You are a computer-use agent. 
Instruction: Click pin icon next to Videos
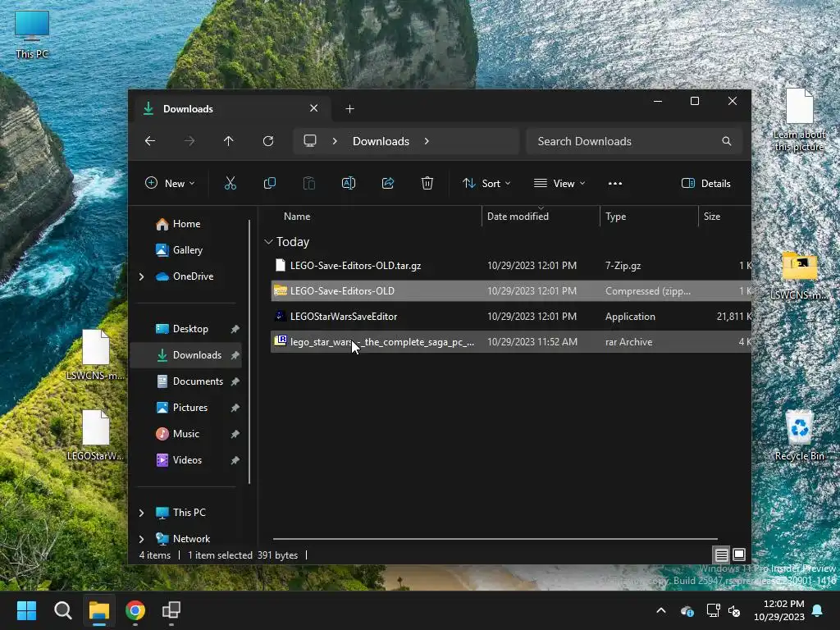click(235, 460)
